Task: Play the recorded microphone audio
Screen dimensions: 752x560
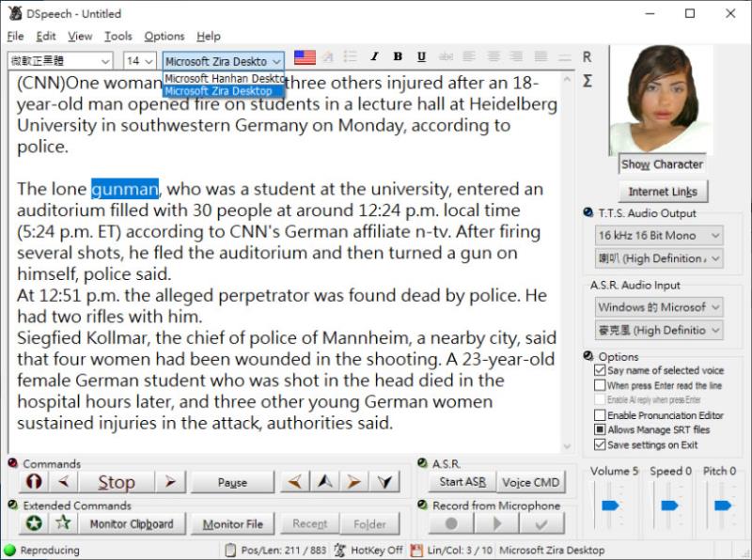Action: 496,523
